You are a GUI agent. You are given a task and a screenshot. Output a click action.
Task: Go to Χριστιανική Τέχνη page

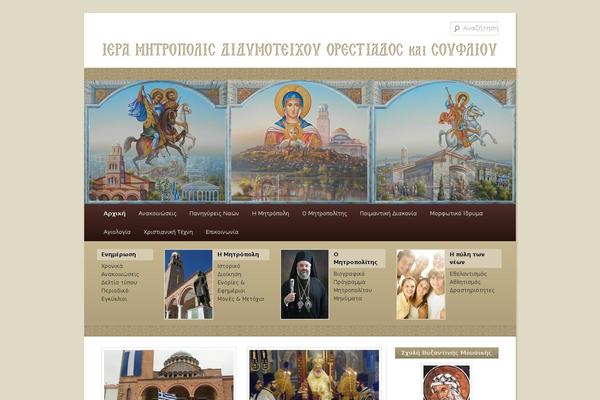(168, 232)
